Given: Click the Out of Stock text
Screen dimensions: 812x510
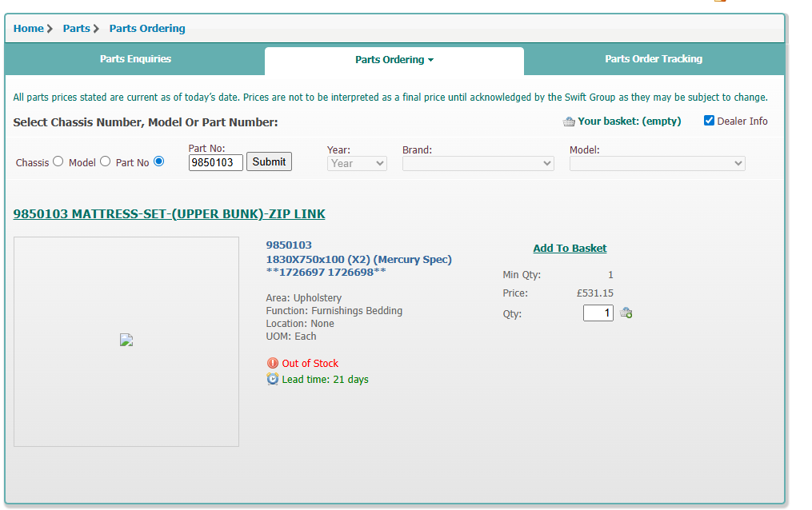Looking at the screenshot, I should pos(310,364).
